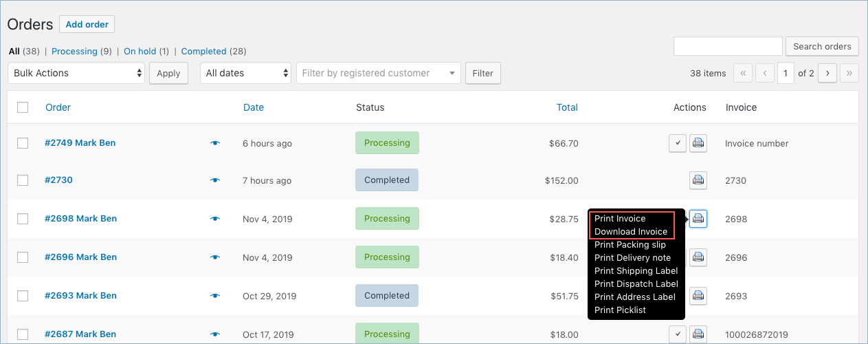
Task: Choose Print Dispatch Label from the menu
Action: 636,284
